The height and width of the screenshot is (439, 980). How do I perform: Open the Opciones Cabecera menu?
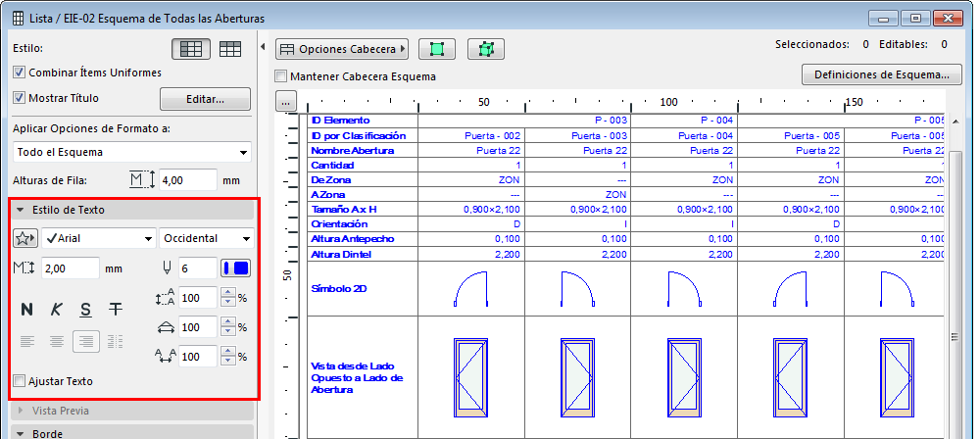(342, 49)
